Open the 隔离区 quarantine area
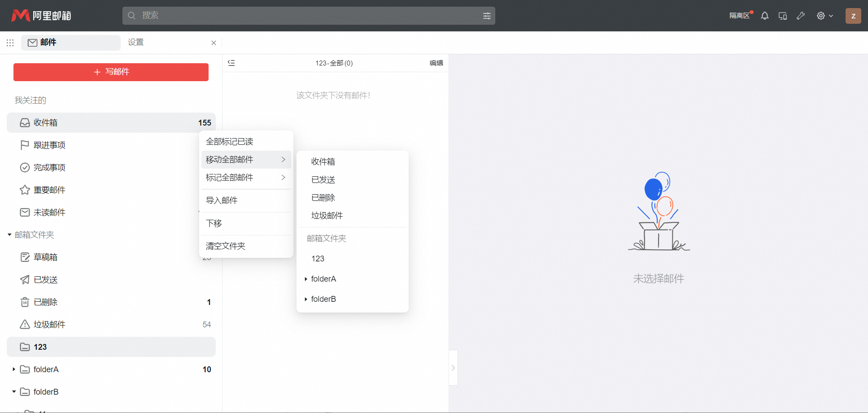 [740, 16]
